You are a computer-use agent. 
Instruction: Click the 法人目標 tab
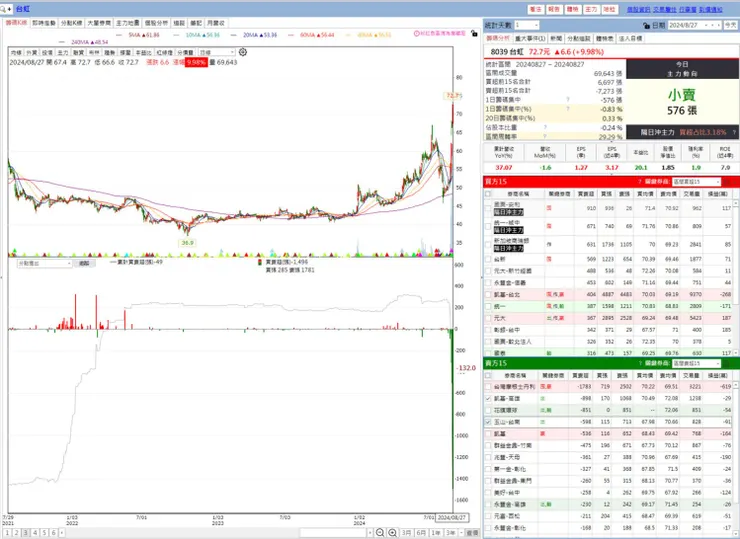pos(630,38)
